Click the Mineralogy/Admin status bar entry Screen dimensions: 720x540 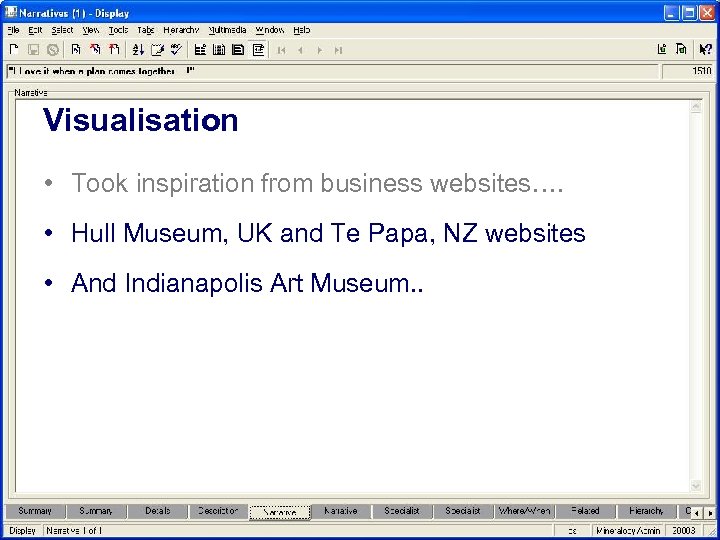pyautogui.click(x=627, y=531)
